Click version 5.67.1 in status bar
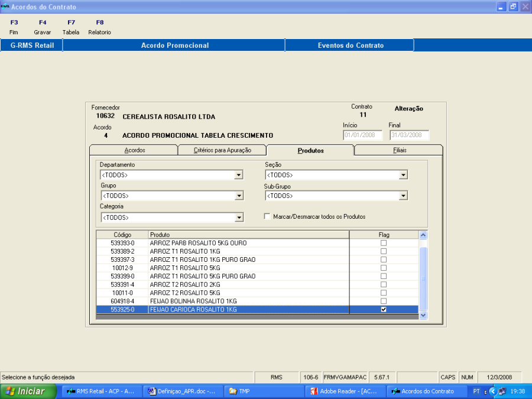This screenshot has height=399, width=532. pyautogui.click(x=382, y=377)
